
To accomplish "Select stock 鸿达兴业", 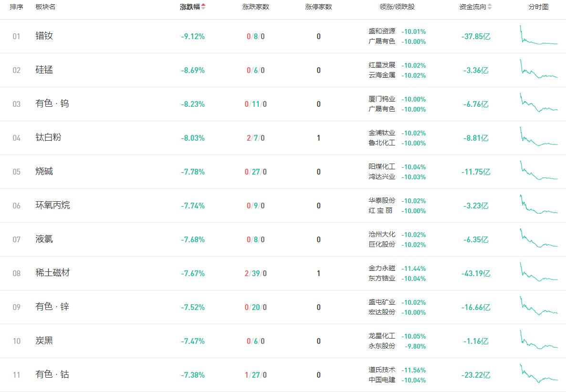I will coord(382,177).
